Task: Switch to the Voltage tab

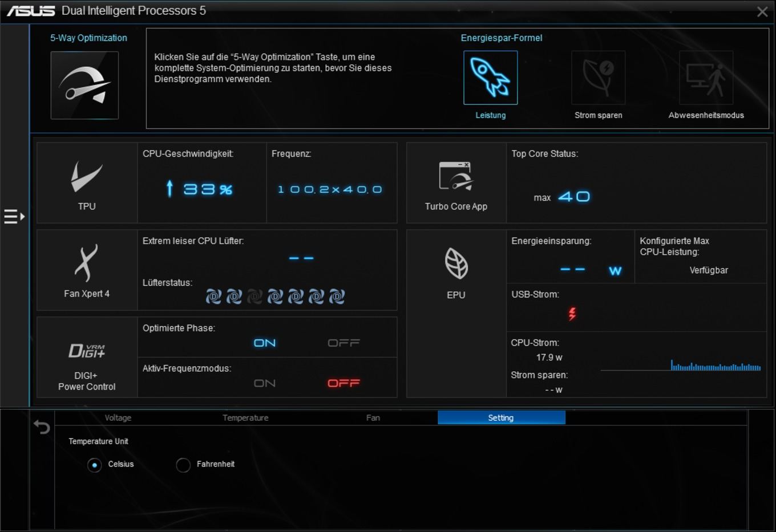Action: pos(118,418)
